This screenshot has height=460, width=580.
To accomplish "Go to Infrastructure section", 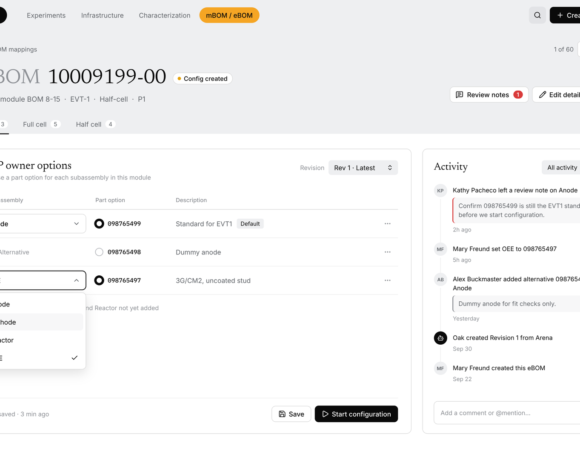I will 102,16.
